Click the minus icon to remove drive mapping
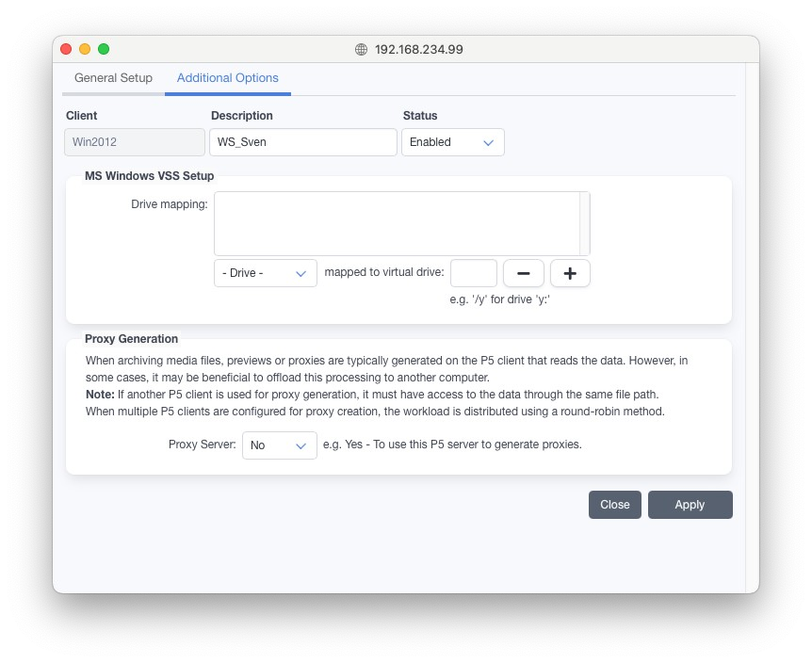The image size is (812, 663). (524, 273)
